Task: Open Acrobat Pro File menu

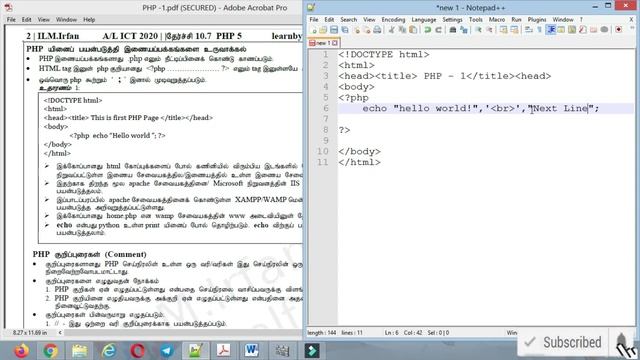Action: click(x=11, y=20)
